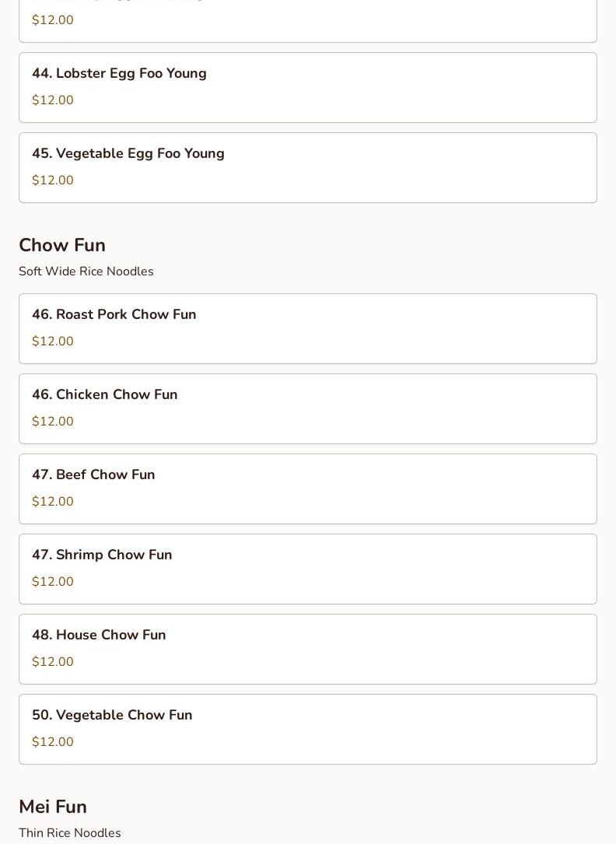The width and height of the screenshot is (616, 844).
Task: Select House Chow Fun menu card
Action: pyautogui.click(x=307, y=648)
